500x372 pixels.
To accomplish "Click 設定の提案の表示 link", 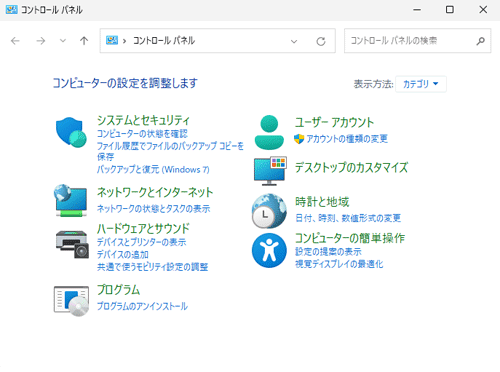I will [x=328, y=251].
